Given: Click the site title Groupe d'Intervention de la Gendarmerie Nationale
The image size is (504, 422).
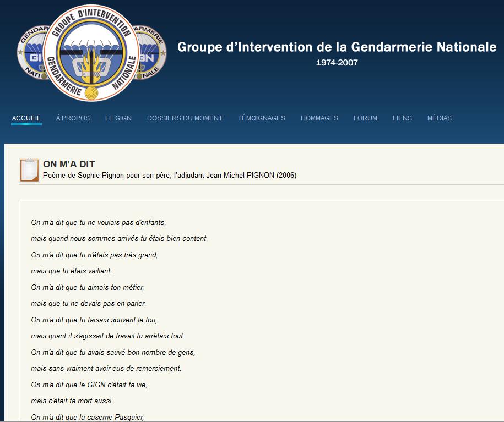Looking at the screenshot, I should coord(337,47).
